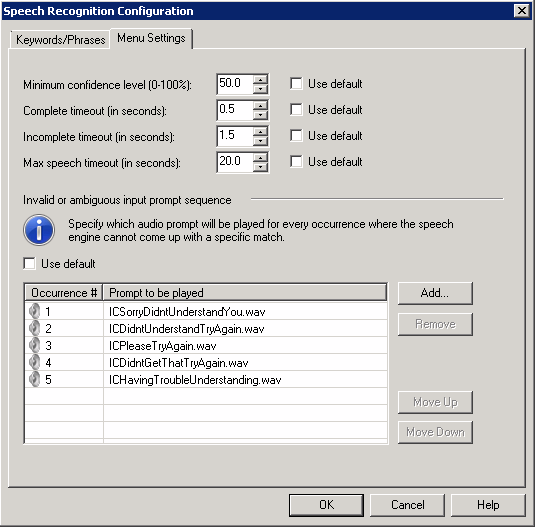Click the speaker icon for occurrence 5
The height and width of the screenshot is (527, 535).
(x=34, y=379)
